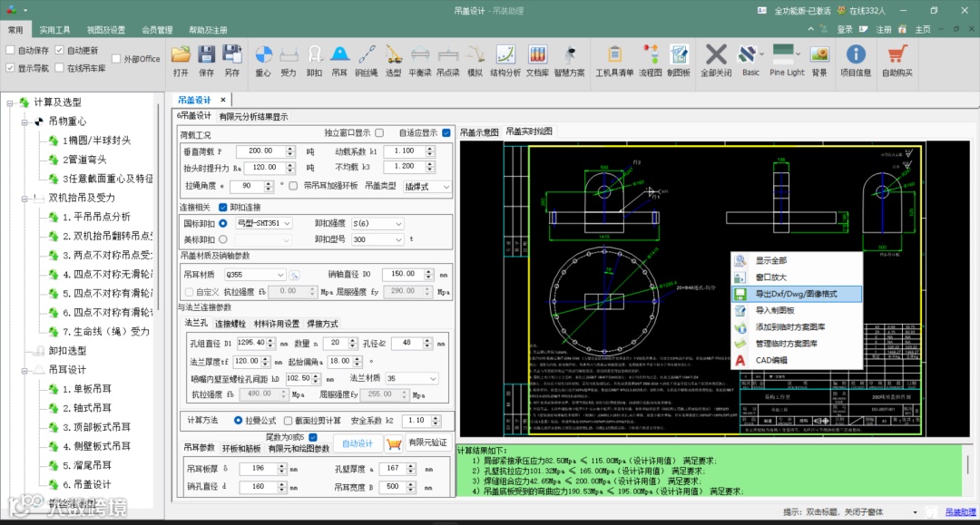Toggle the 自动保存 checkbox
This screenshot has width=980, height=525.
pyautogui.click(x=11, y=51)
